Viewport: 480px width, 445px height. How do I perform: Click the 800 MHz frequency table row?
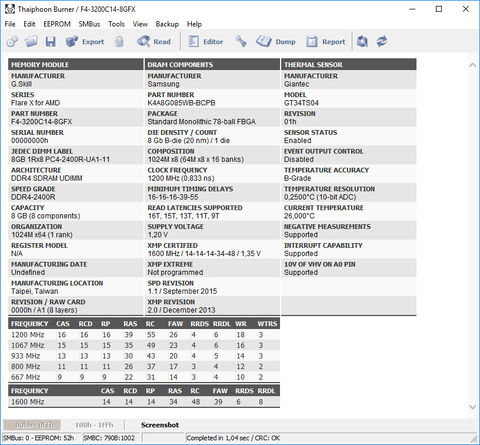coord(144,367)
